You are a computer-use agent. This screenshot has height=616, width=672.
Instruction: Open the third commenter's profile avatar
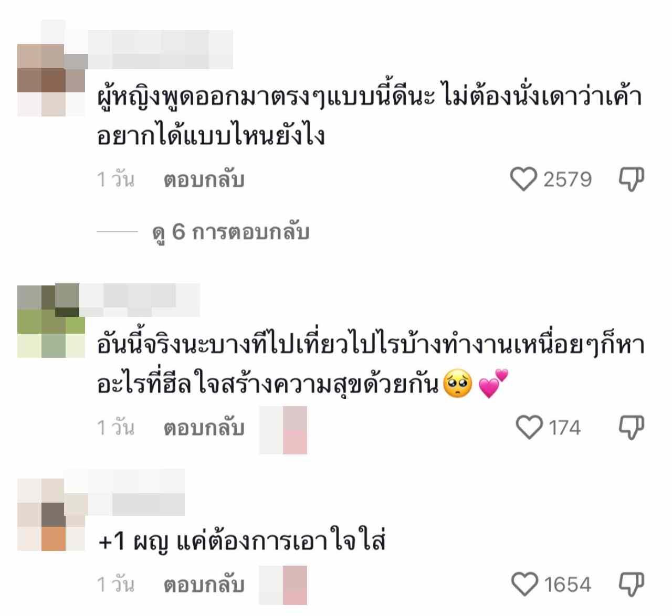[x=51, y=514]
